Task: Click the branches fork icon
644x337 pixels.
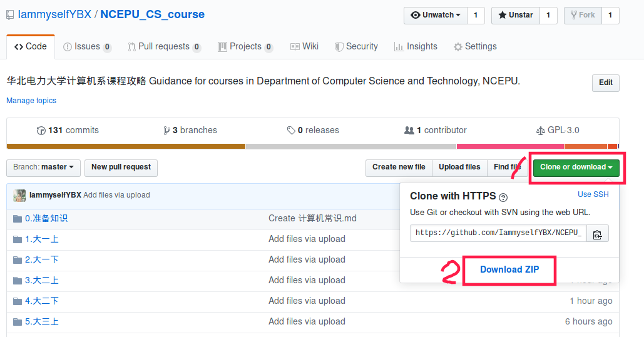Action: pyautogui.click(x=166, y=131)
